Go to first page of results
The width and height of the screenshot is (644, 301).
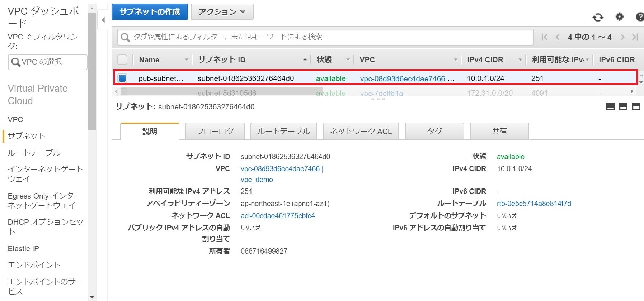tap(544, 37)
